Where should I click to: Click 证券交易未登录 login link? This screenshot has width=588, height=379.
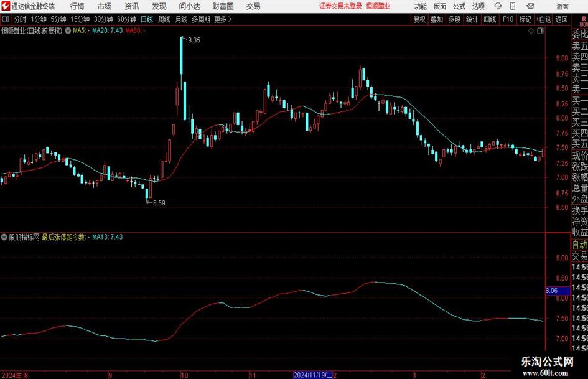tap(340, 6)
